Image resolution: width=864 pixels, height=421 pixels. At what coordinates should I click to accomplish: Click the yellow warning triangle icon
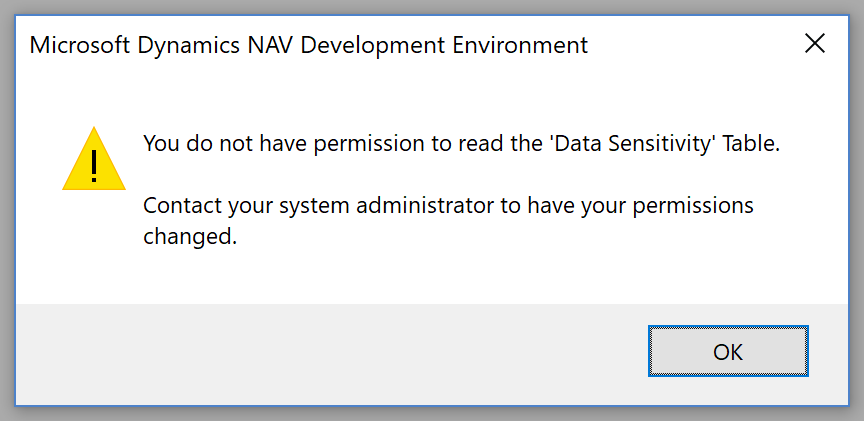tap(94, 159)
